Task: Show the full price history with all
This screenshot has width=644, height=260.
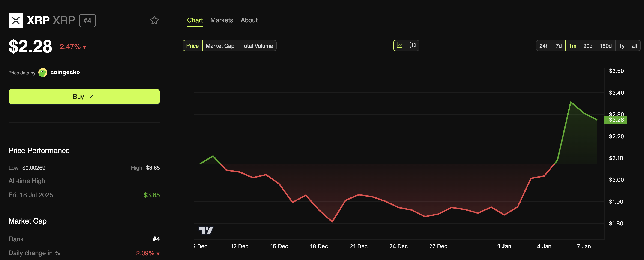Action: click(x=634, y=46)
